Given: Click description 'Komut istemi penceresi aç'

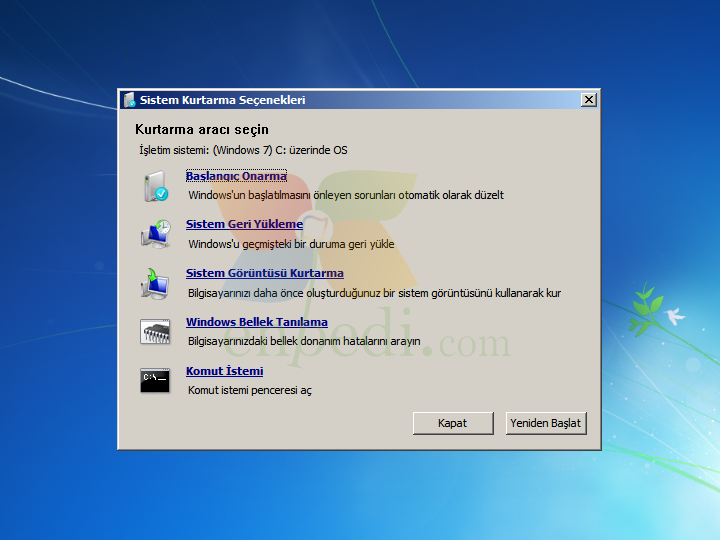Looking at the screenshot, I should [x=250, y=390].
